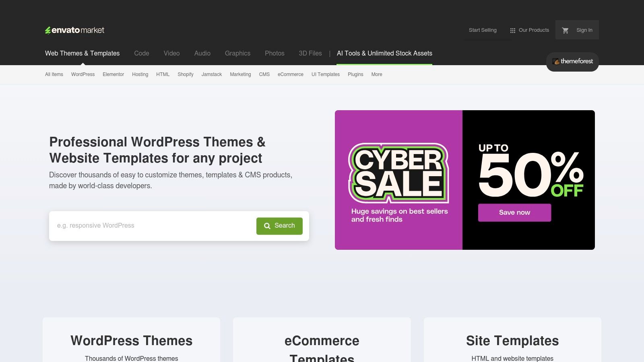The height and width of the screenshot is (362, 644).
Task: Click the ThemeForest badge
Action: click(572, 62)
